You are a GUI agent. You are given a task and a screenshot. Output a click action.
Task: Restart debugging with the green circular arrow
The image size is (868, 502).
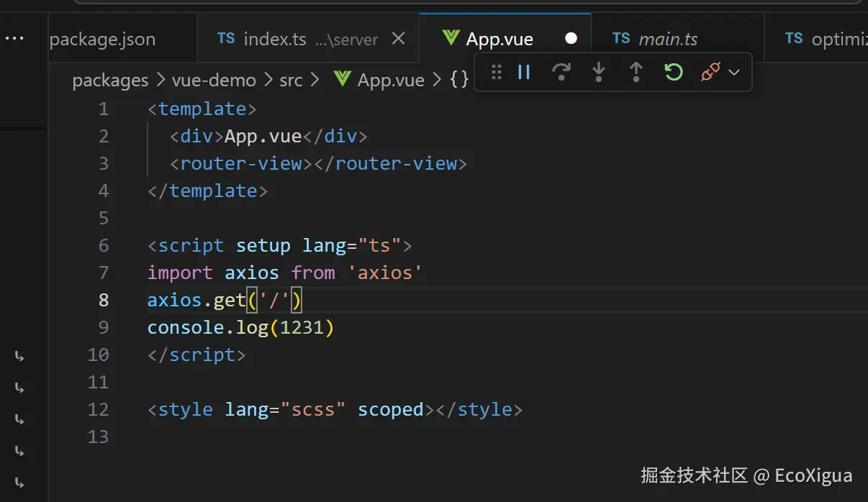673,72
